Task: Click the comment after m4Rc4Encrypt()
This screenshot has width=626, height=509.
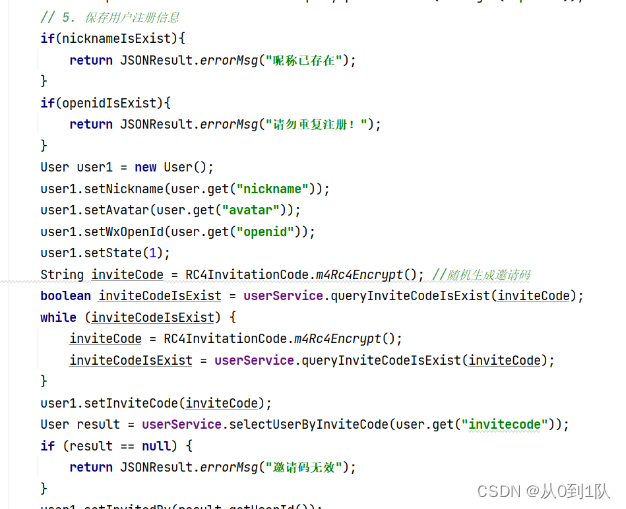Action: tap(481, 275)
